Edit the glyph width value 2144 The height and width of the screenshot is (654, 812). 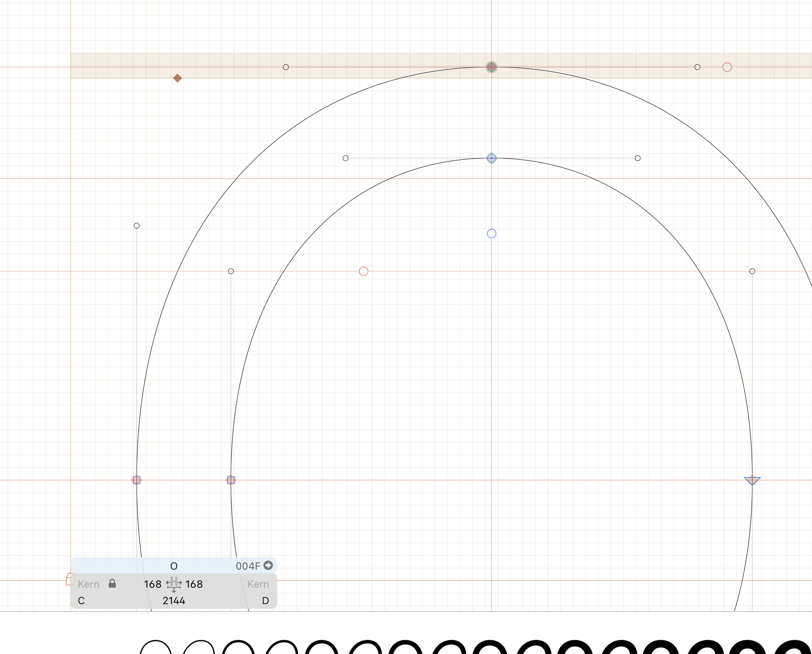[174, 600]
